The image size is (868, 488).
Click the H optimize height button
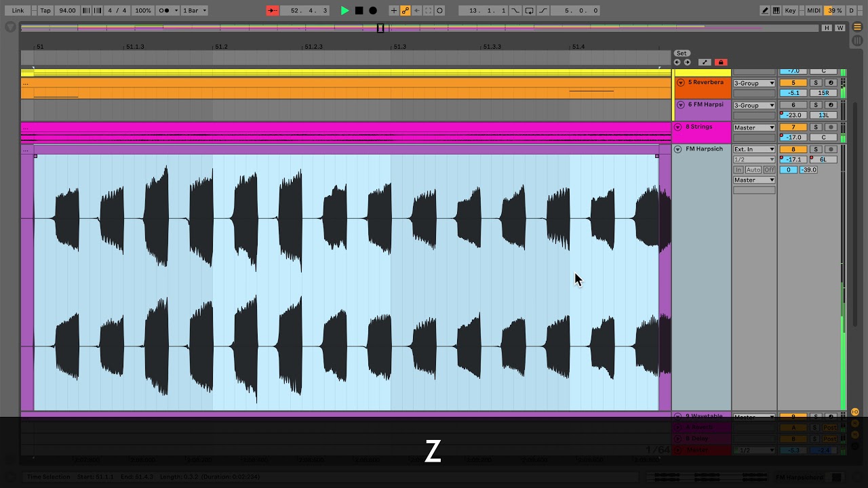827,28
